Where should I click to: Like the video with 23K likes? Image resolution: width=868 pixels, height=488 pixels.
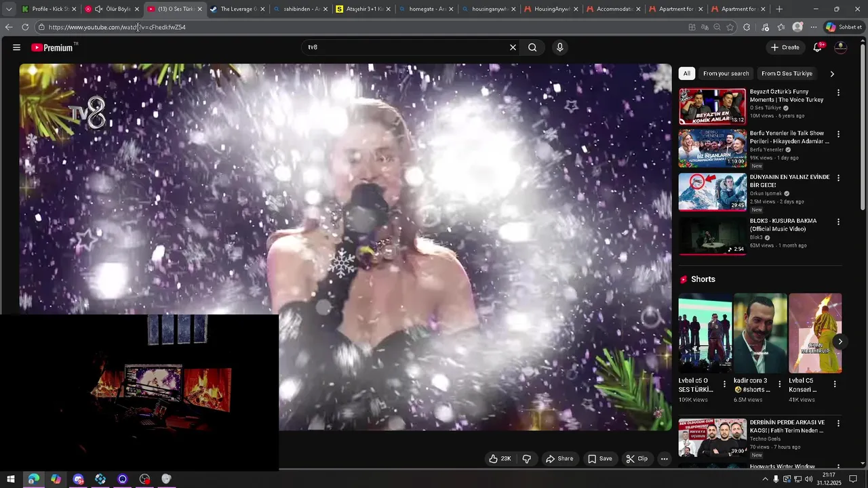[x=500, y=459]
